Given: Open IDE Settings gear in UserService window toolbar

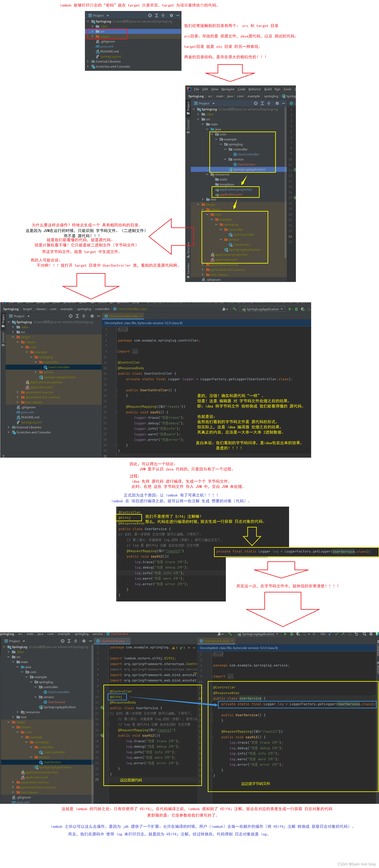Looking at the screenshot, I should click(x=371, y=634).
